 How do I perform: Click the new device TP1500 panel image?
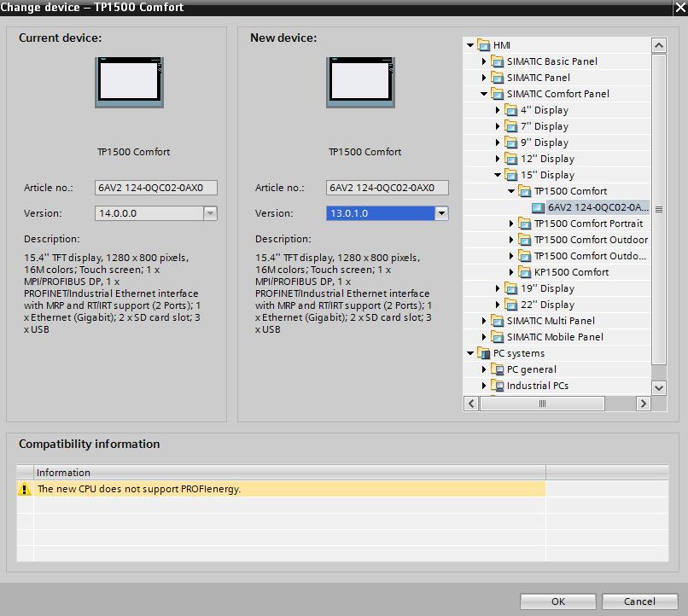361,83
